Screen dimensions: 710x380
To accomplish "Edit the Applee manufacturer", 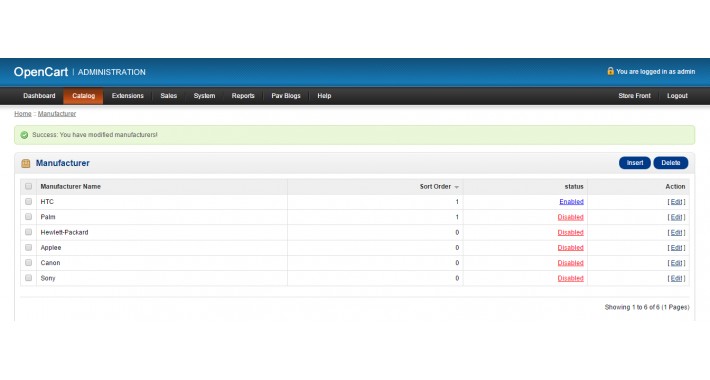I will point(676,248).
